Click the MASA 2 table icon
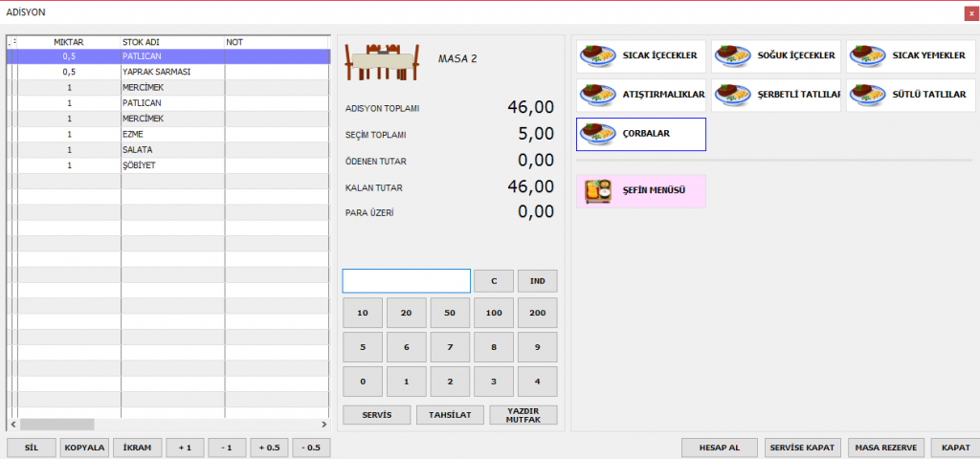Screen dimensions: 980x459 pyautogui.click(x=380, y=60)
